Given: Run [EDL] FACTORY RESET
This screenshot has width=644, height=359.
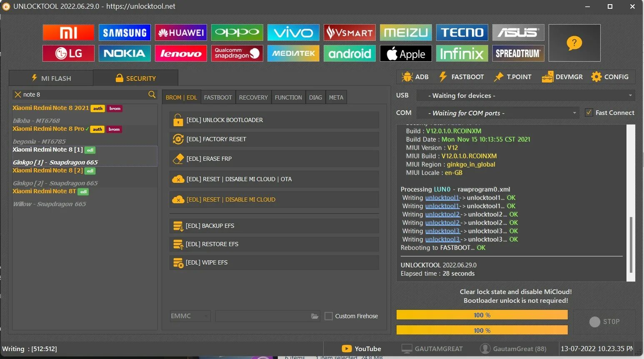Looking at the screenshot, I should coord(274,139).
